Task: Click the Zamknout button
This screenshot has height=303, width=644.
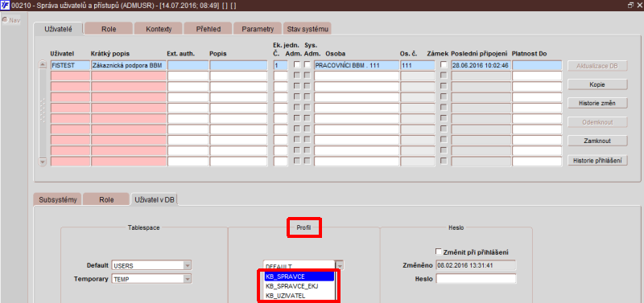Action: tap(597, 141)
